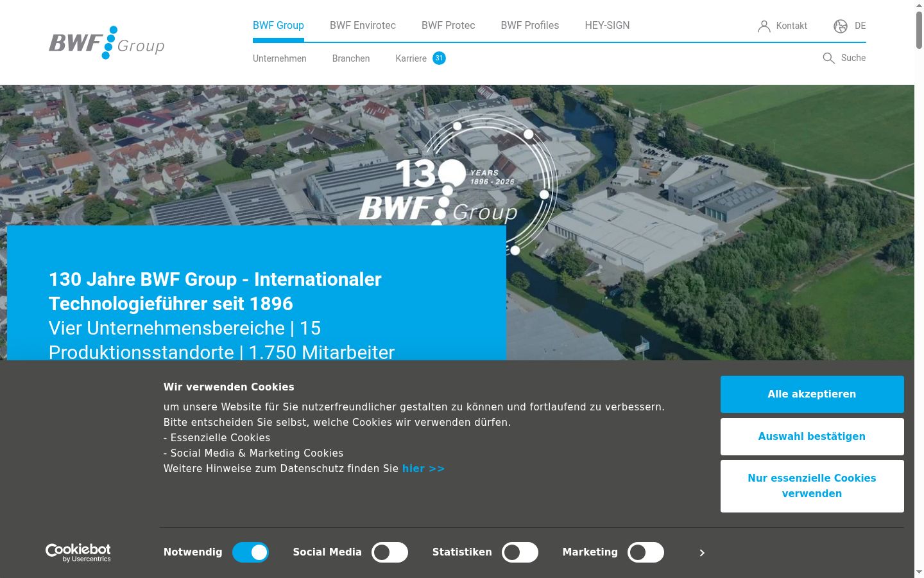Enable the Statistiken cookies switch
924x578 pixels.
tap(520, 552)
